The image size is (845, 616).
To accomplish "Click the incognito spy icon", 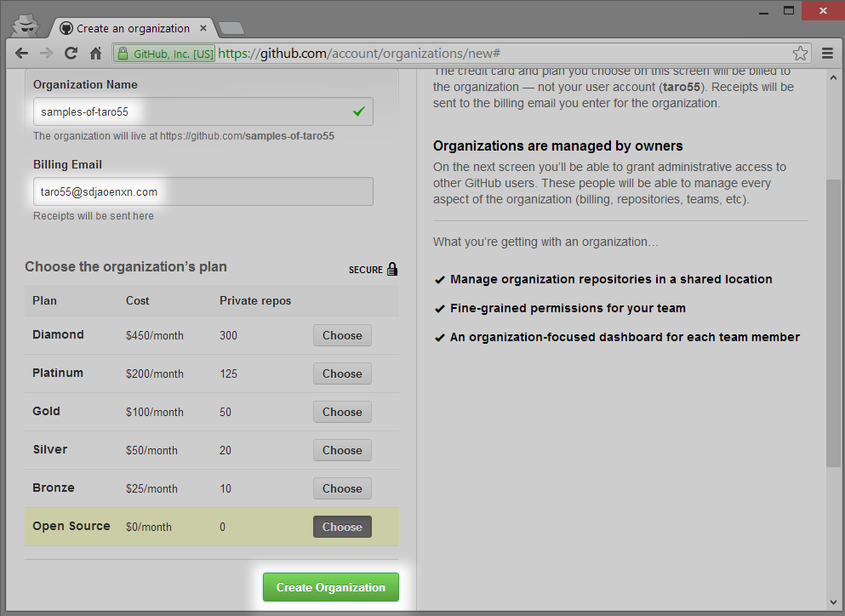I will coord(26,26).
